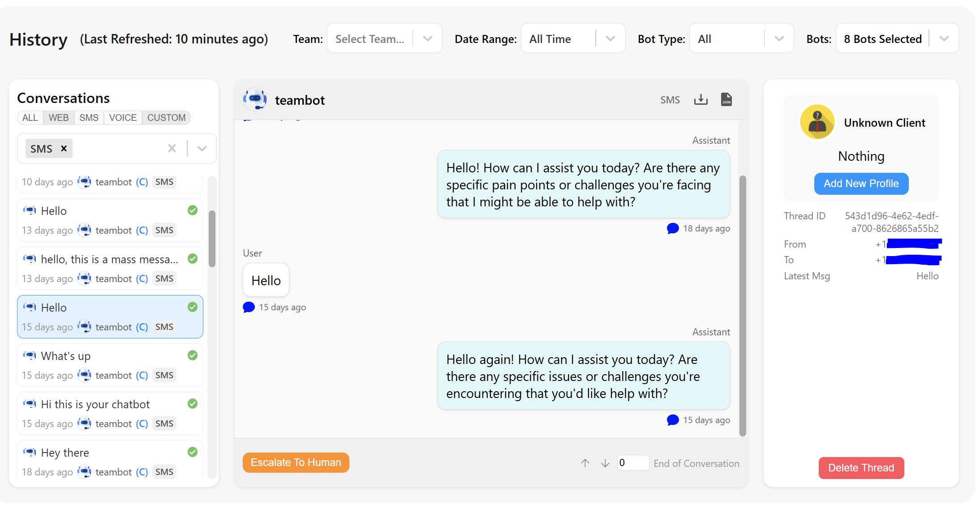Click the green checkmark on the What's up conversation
Screen dimensions: 980x509
tap(193, 355)
